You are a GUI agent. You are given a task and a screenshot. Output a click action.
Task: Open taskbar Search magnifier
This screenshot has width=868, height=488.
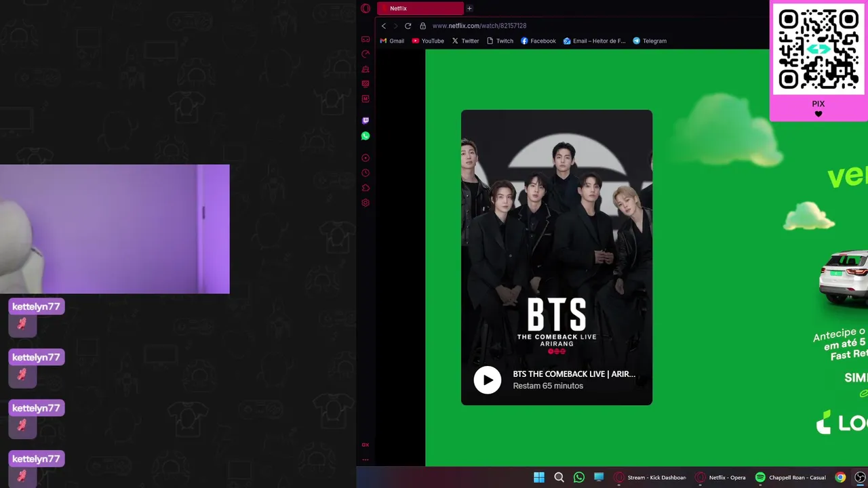[559, 477]
